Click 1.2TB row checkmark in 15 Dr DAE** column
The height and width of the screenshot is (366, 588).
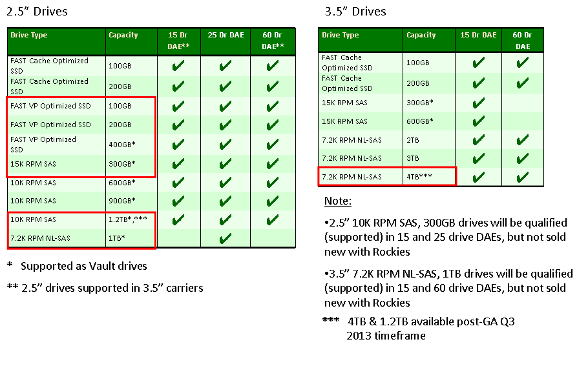coord(178,219)
